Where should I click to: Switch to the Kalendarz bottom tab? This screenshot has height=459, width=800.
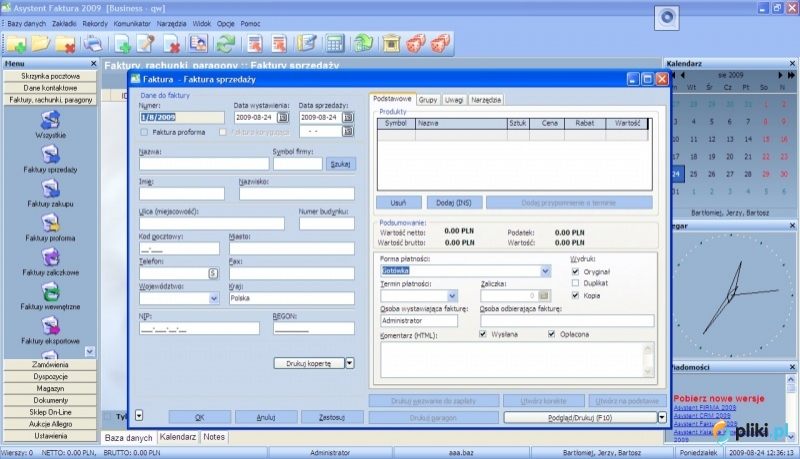[178, 437]
